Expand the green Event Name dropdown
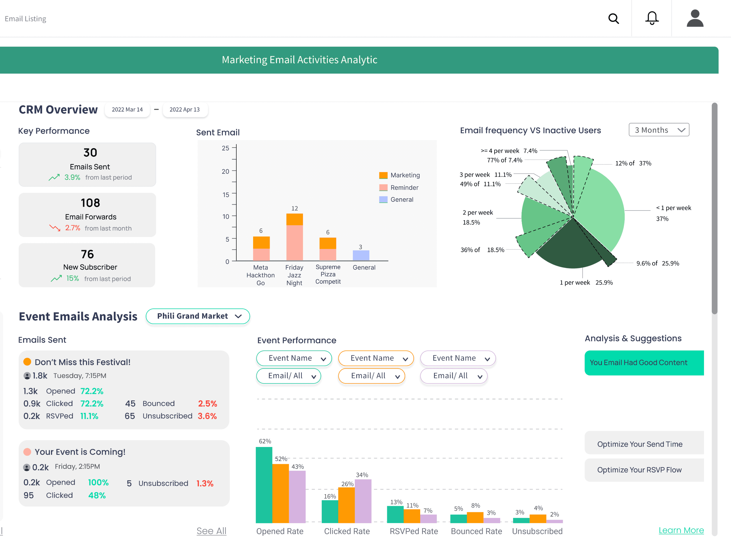This screenshot has width=731, height=560. [294, 358]
